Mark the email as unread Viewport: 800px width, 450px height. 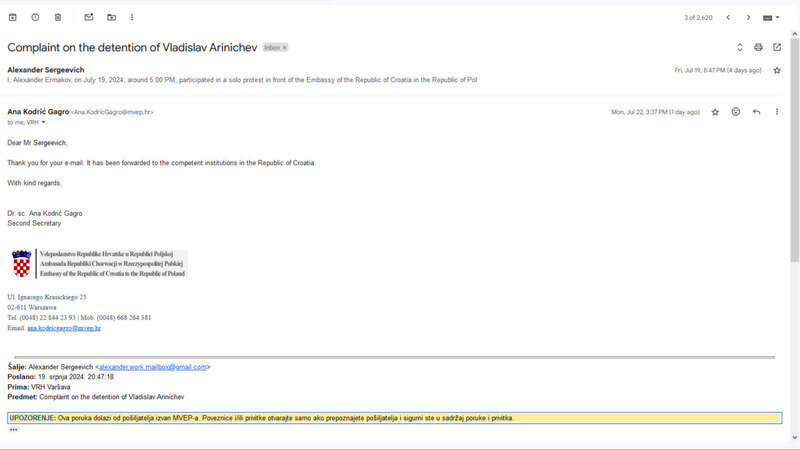[x=88, y=17]
